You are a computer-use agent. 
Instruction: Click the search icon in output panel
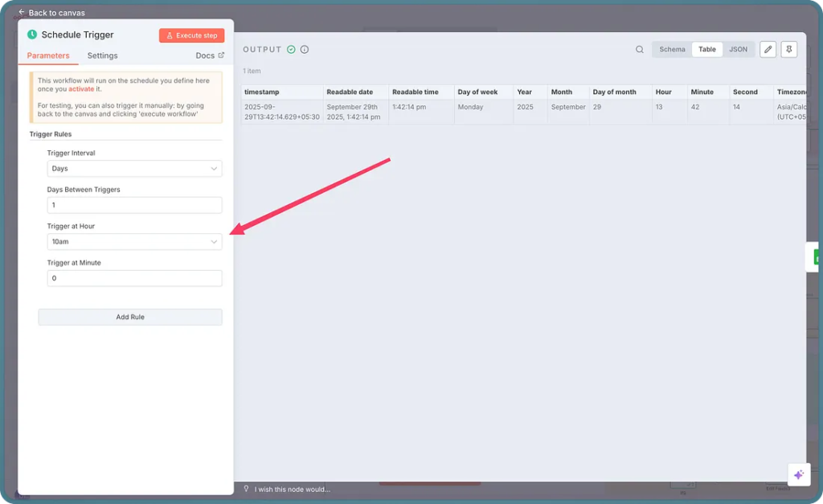pos(640,50)
